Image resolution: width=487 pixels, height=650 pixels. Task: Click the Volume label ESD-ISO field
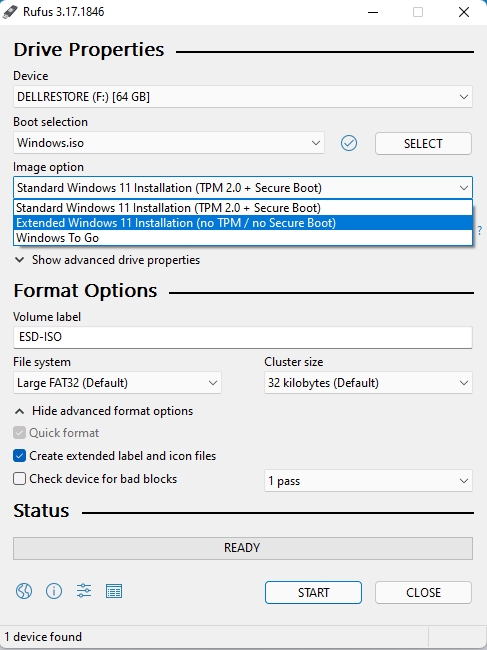click(243, 337)
